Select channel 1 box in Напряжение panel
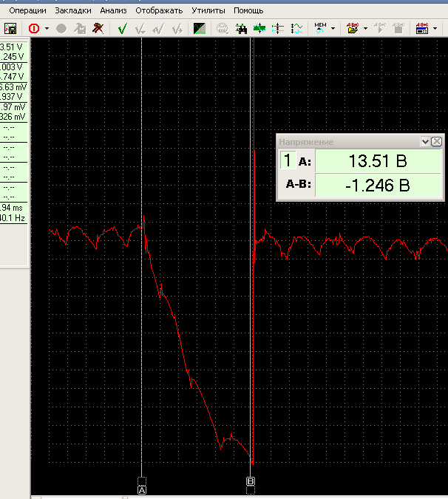Viewport: 448px width, 499px height. pos(286,161)
